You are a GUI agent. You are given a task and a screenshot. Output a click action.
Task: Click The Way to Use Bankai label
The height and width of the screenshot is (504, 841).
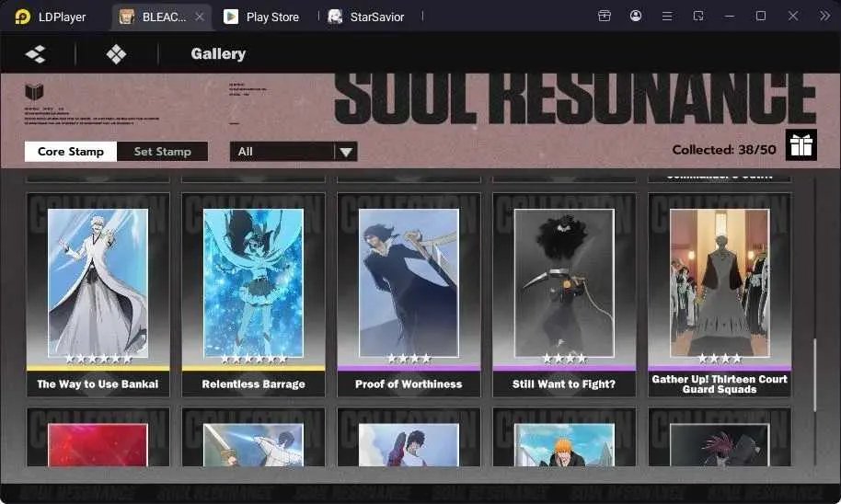[x=98, y=384]
